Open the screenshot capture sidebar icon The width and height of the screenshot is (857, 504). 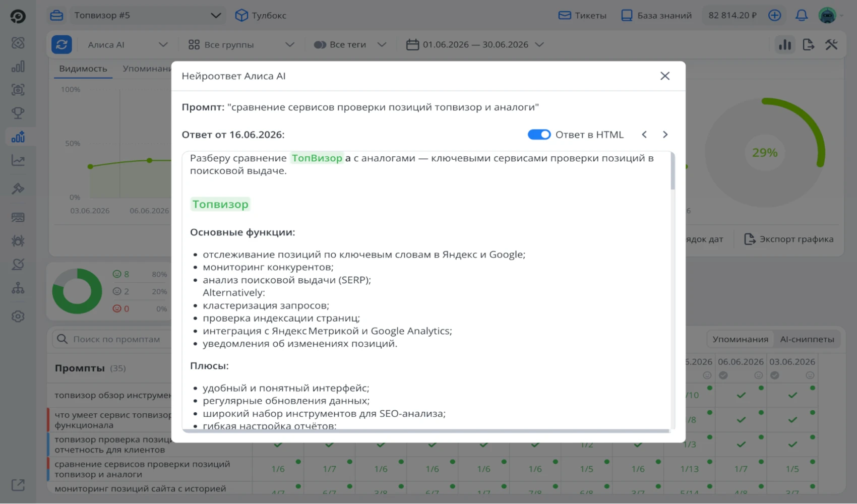[18, 90]
